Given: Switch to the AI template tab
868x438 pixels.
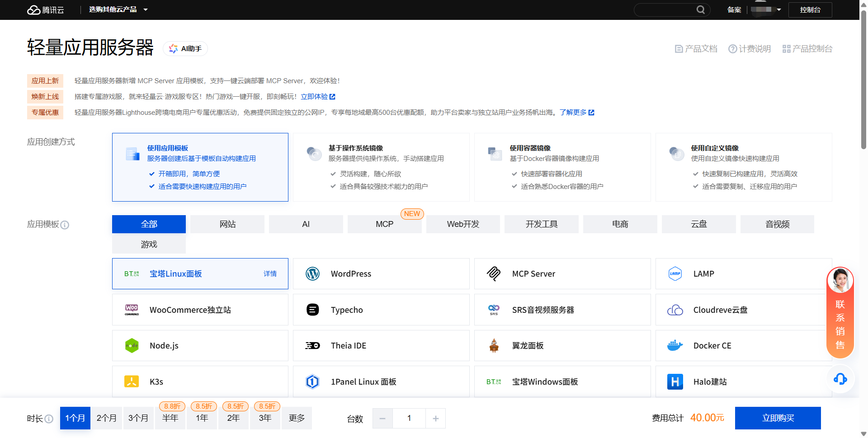Looking at the screenshot, I should pyautogui.click(x=306, y=224).
